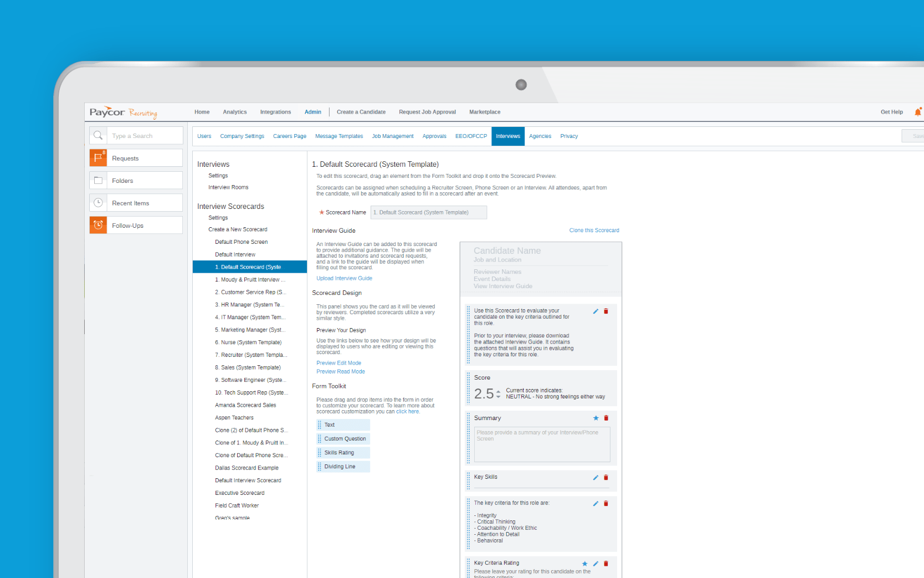Switch to the Company Settings tab
924x578 pixels.
coord(242,136)
